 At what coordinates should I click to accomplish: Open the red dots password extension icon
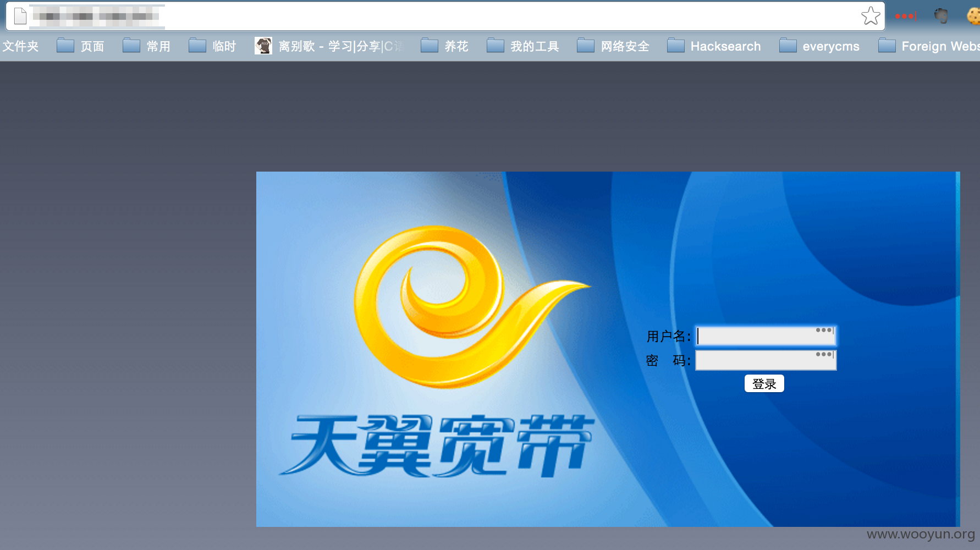[906, 16]
